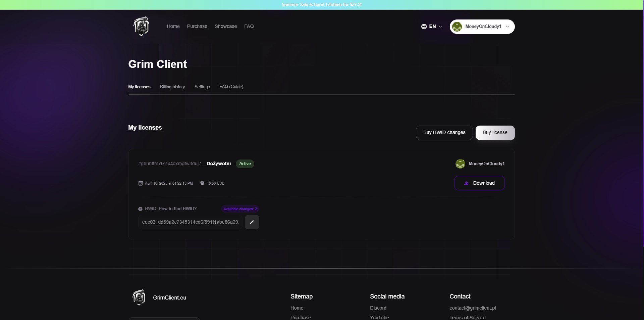Viewport: 644px width, 320px height.
Task: Download the licensed client
Action: point(479,183)
